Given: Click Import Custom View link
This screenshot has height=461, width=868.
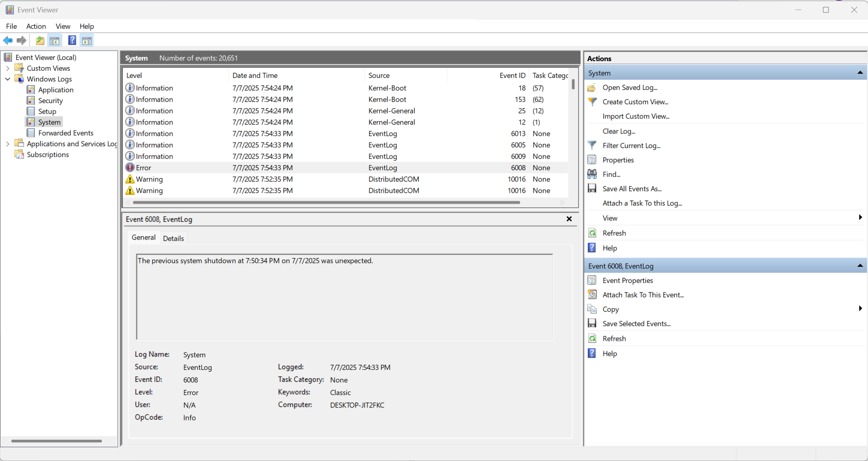Looking at the screenshot, I should pos(636,116).
